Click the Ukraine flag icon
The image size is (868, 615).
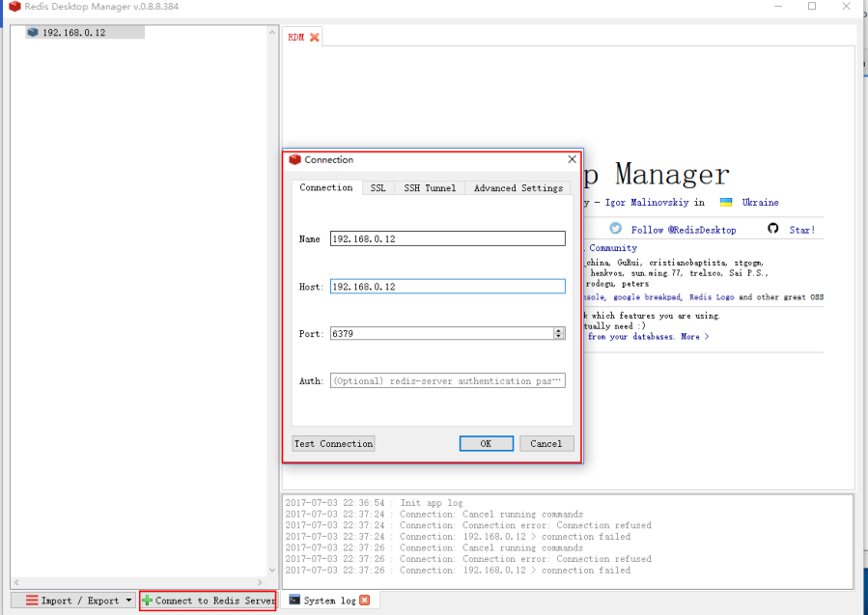pyautogui.click(x=726, y=202)
